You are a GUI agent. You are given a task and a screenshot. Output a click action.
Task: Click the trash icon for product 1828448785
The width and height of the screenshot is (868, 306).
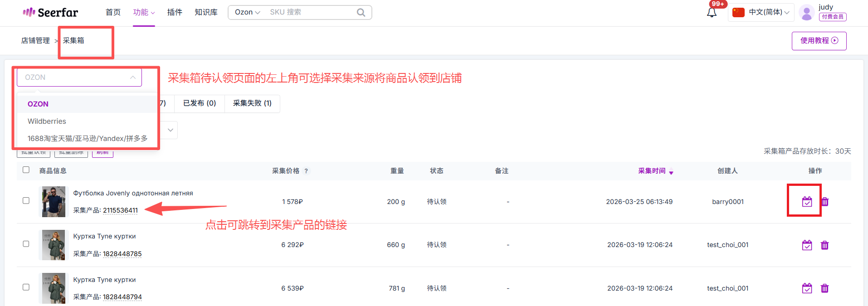click(x=824, y=245)
